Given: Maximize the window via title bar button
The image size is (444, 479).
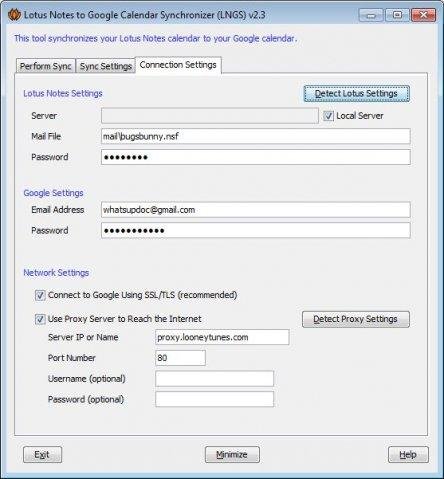Looking at the screenshot, I should click(397, 15).
